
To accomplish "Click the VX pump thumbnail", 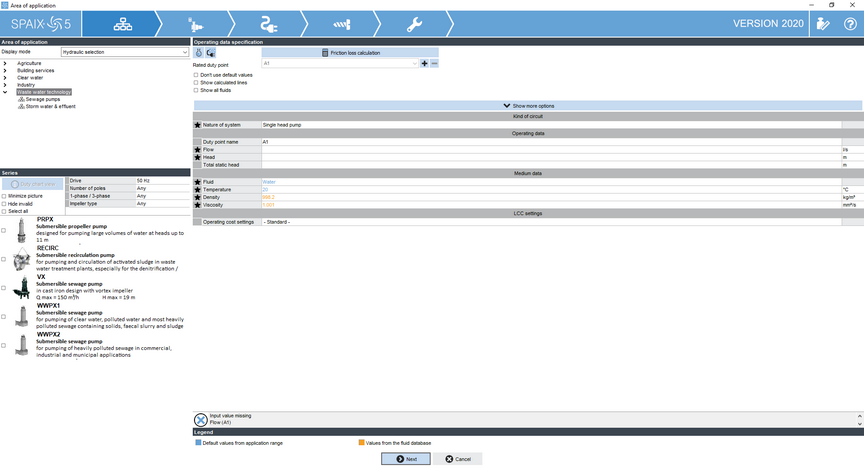I will point(21,288).
